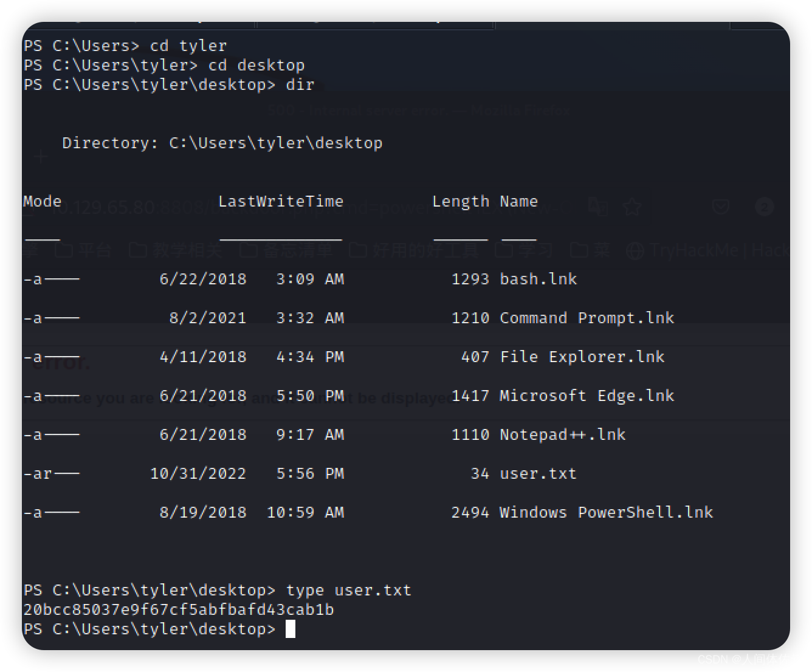Click the Mode column header
The image size is (812, 672).
[x=43, y=201]
